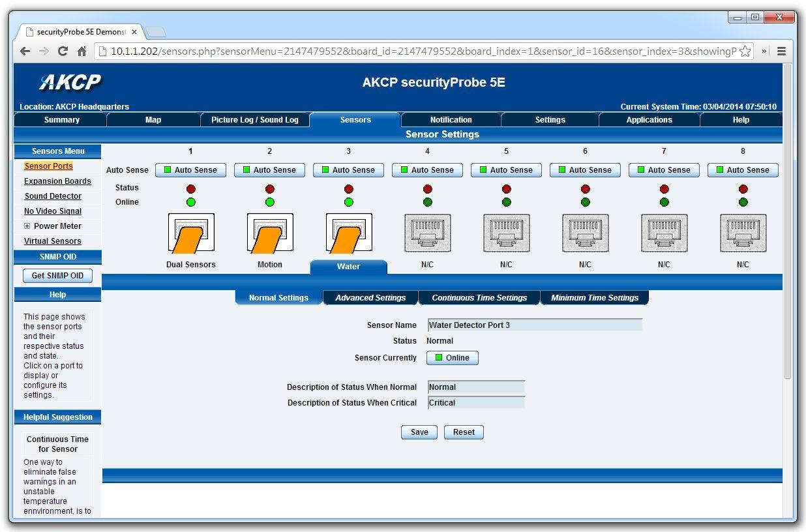Screen dimensions: 806x532
Task: Reload the page with the browser refresh icon
Action: [x=63, y=51]
